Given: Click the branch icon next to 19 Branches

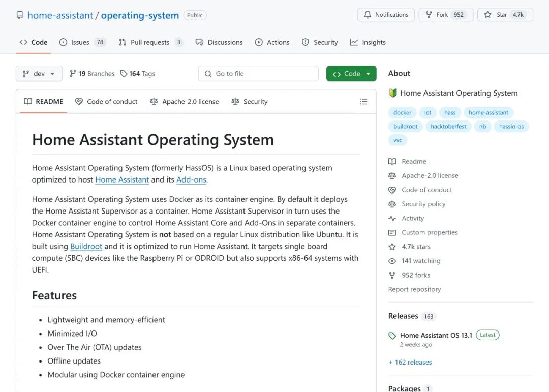Looking at the screenshot, I should (x=73, y=74).
